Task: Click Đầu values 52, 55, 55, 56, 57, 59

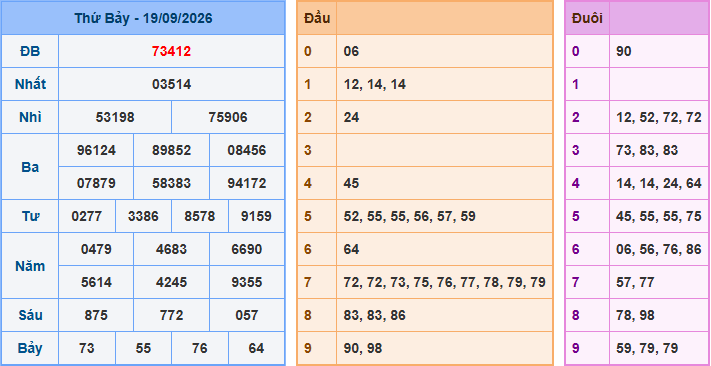Action: tap(409, 216)
